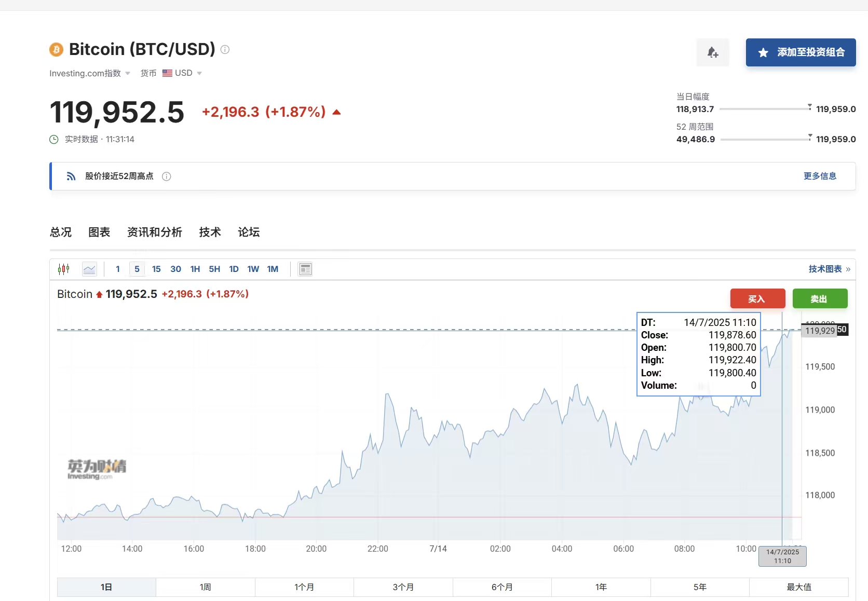Set chart interval to 1M

point(273,269)
